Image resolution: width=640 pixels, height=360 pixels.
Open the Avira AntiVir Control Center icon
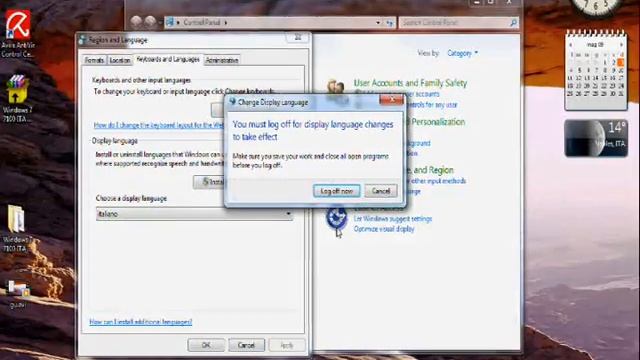[x=18, y=34]
